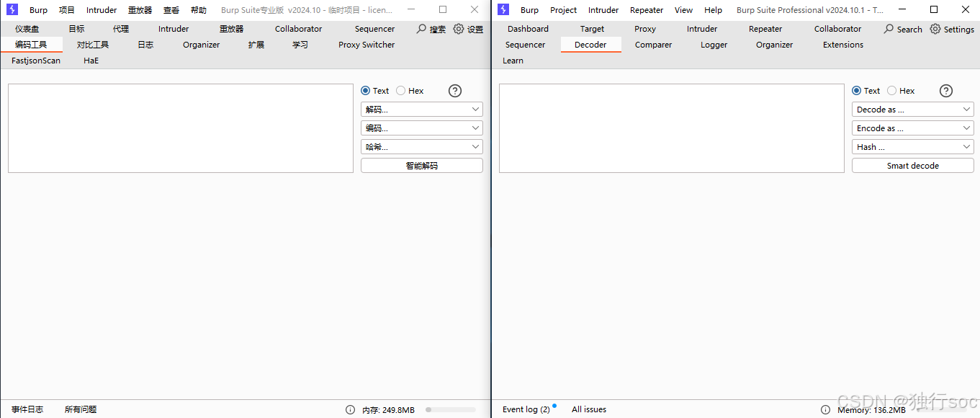Screen dimensions: 980x418
Task: Click the info icon beside 内存 in the status bar
Action: (350, 409)
